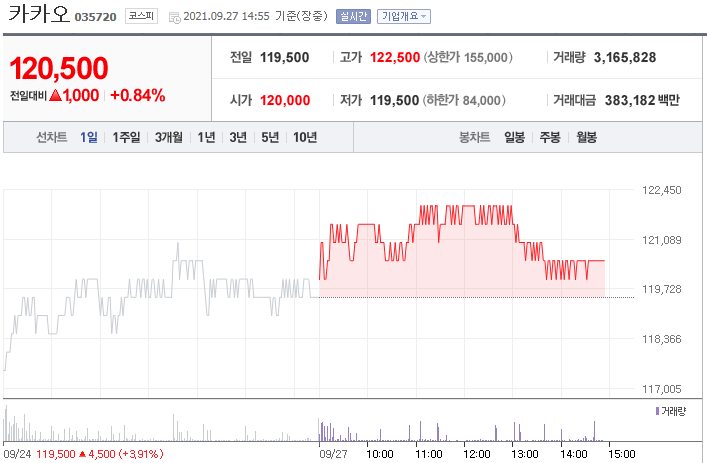The height and width of the screenshot is (463, 707).
Task: Select the 1주일 line chart tab
Action: [x=126, y=137]
